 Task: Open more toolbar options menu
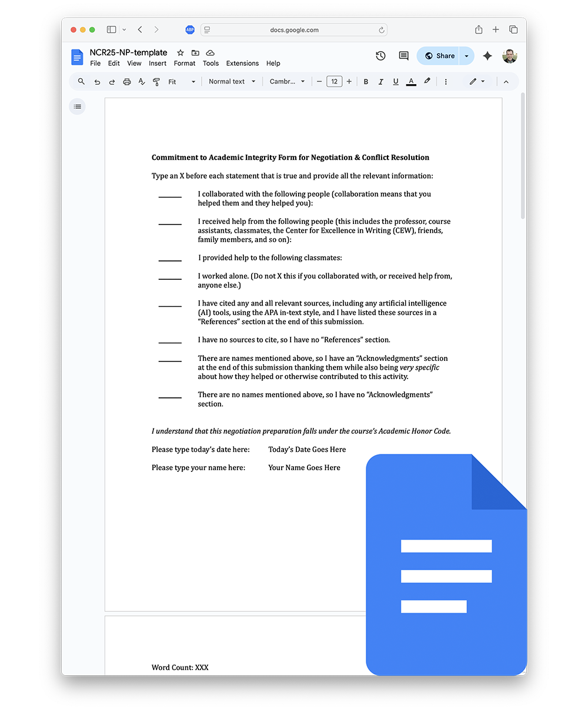pos(446,82)
